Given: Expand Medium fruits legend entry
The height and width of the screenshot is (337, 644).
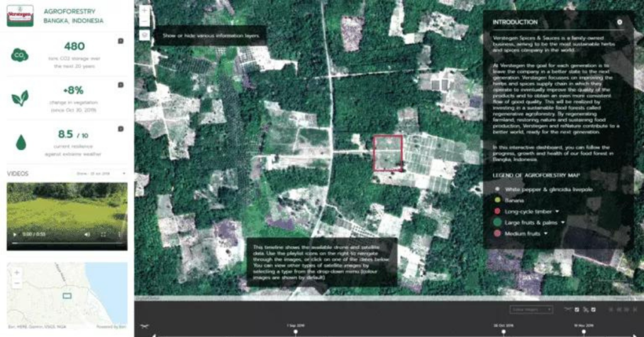Looking at the screenshot, I should pos(546,233).
